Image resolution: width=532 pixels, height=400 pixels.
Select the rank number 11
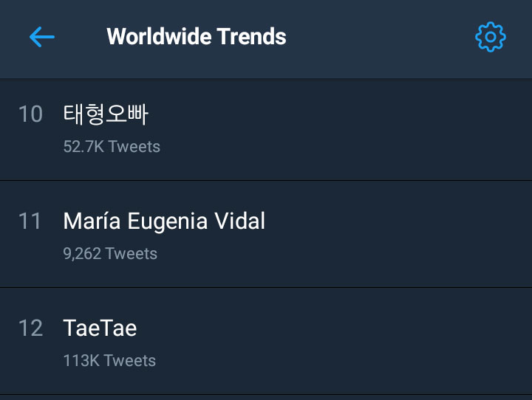coord(30,221)
